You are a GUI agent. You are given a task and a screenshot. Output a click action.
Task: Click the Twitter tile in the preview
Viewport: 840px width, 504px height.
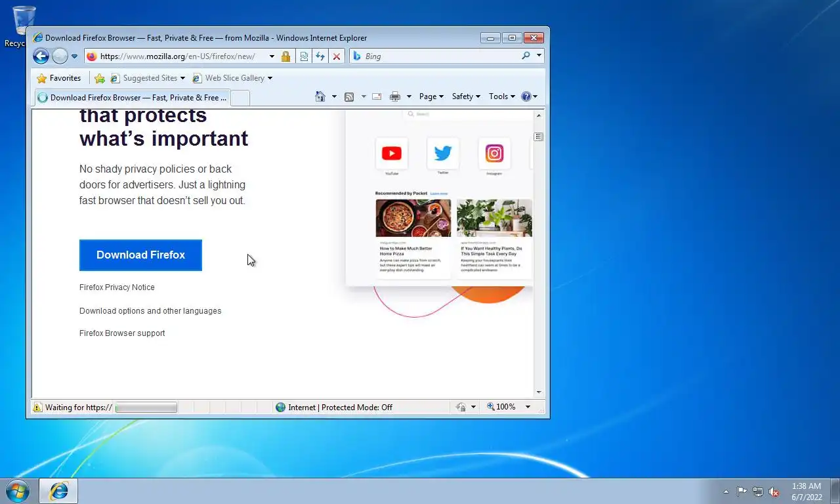443,154
